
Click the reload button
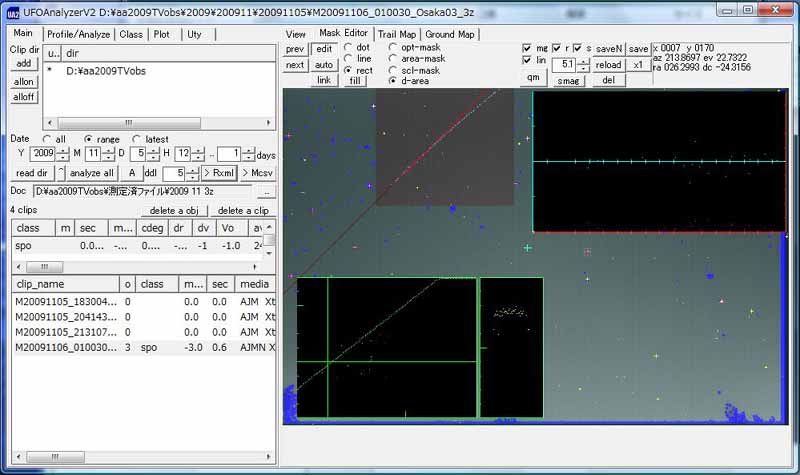(x=608, y=65)
